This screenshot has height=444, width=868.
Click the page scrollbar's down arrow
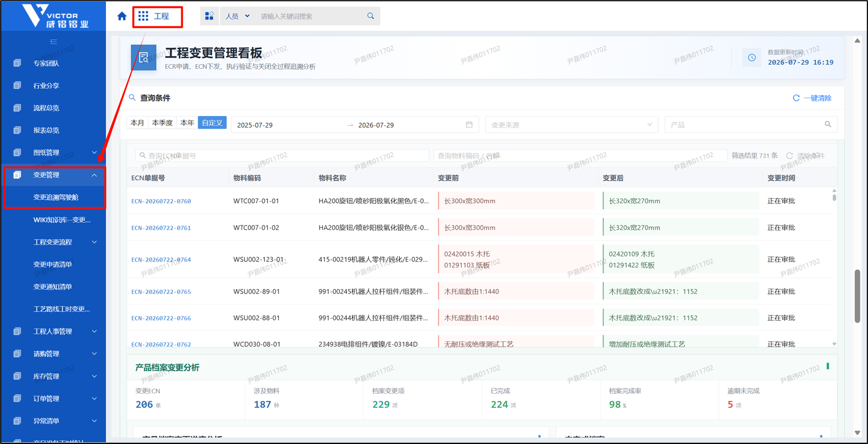(x=857, y=433)
